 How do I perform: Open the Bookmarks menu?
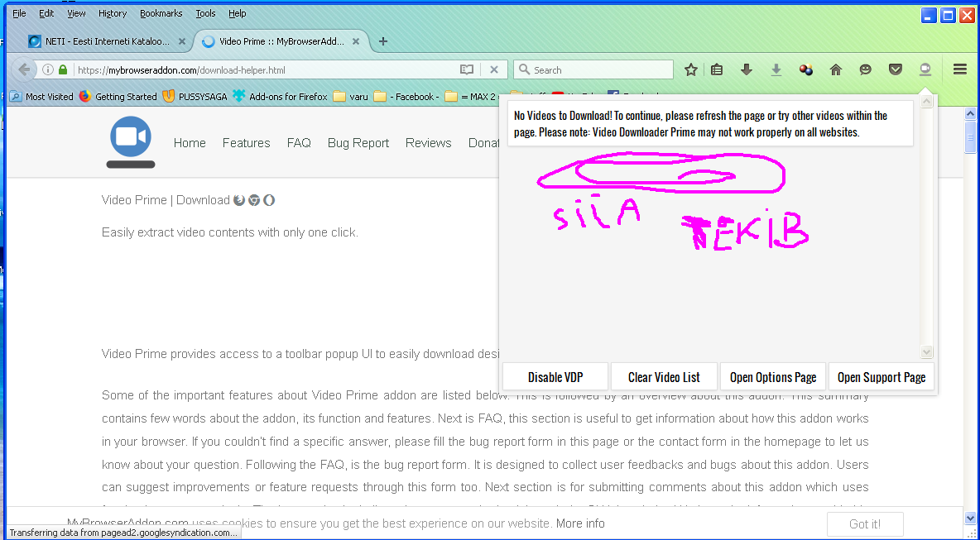161,13
